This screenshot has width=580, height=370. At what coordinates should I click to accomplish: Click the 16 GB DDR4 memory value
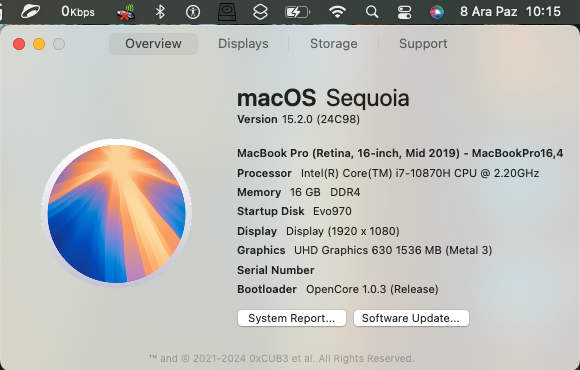pyautogui.click(x=325, y=192)
